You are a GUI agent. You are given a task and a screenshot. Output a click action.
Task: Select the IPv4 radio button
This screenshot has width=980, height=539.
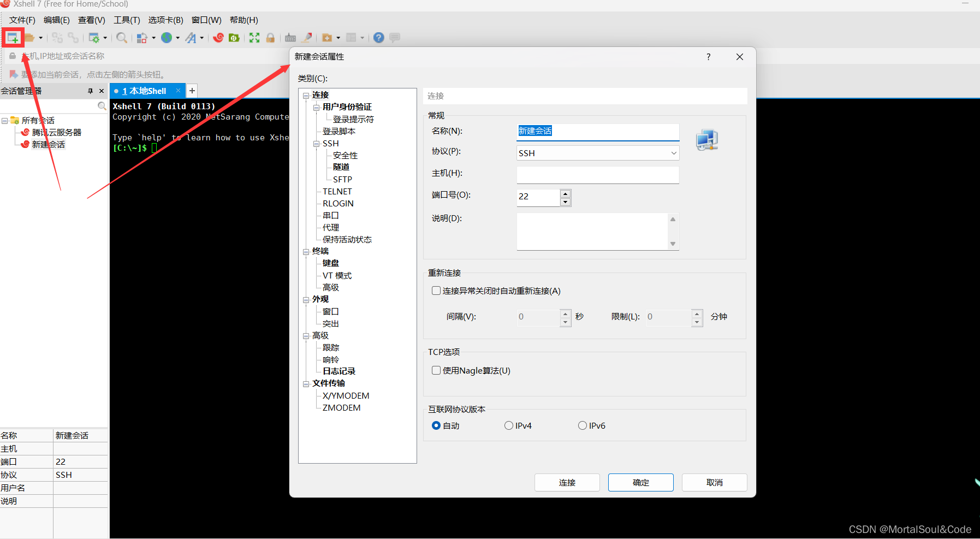[x=509, y=425]
